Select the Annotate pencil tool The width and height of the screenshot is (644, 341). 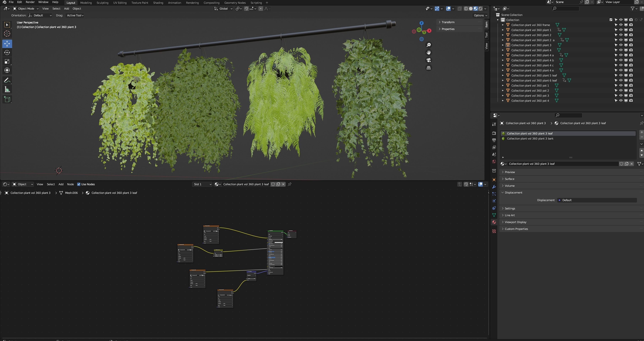tap(7, 80)
